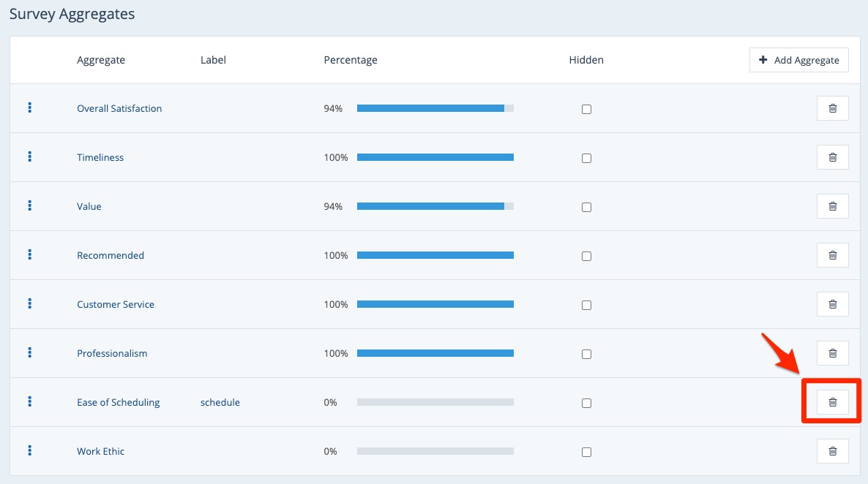Click the Aggregate column header

pos(101,60)
